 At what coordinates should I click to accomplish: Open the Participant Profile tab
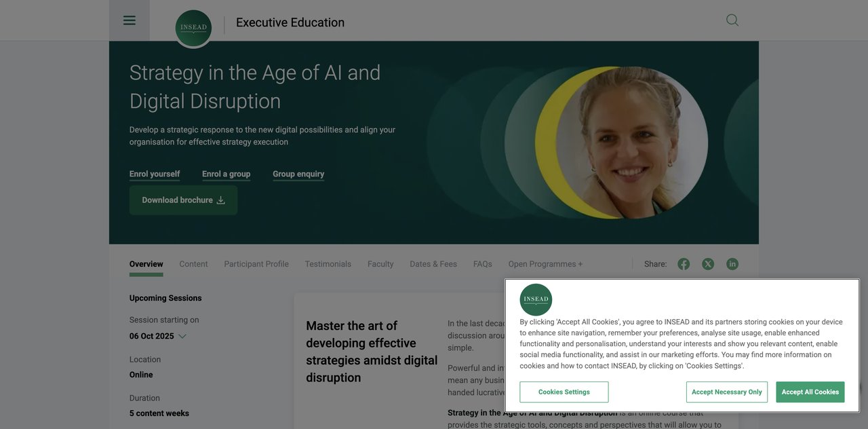pos(256,264)
